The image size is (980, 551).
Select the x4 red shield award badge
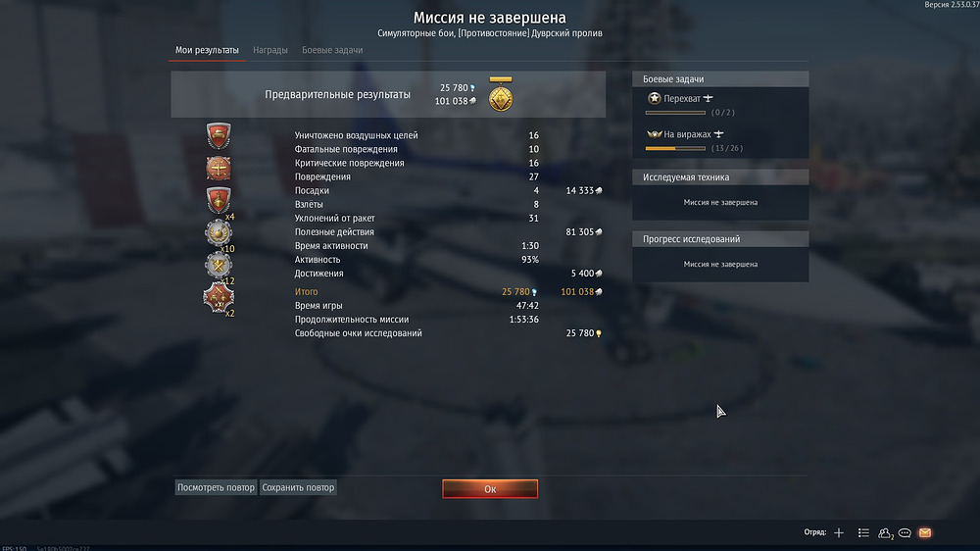point(219,201)
